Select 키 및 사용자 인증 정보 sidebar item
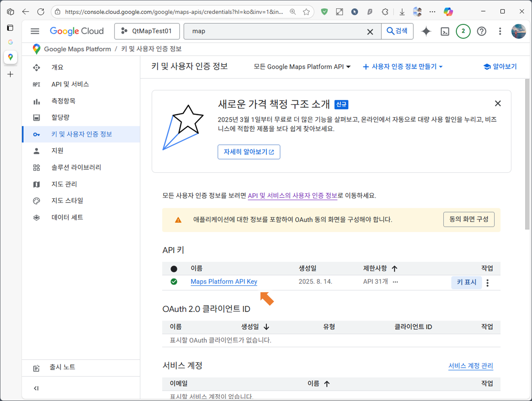The height and width of the screenshot is (401, 532). 81,134
